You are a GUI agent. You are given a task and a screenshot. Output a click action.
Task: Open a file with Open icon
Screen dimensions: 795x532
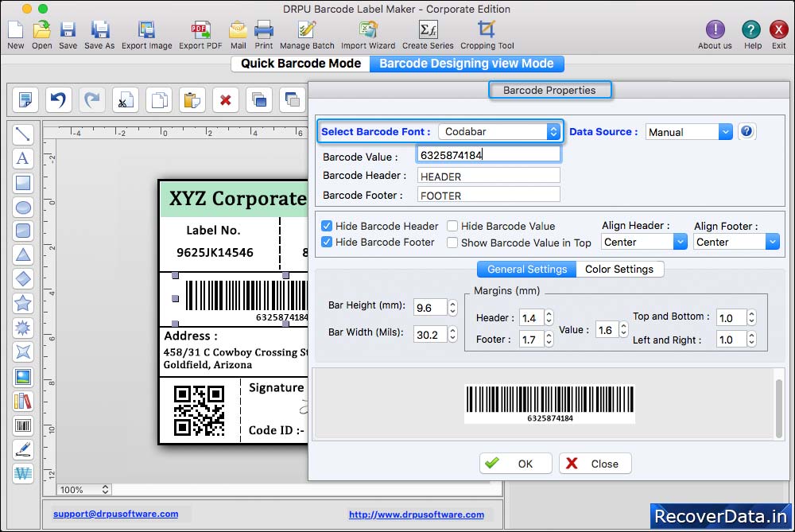pyautogui.click(x=41, y=30)
